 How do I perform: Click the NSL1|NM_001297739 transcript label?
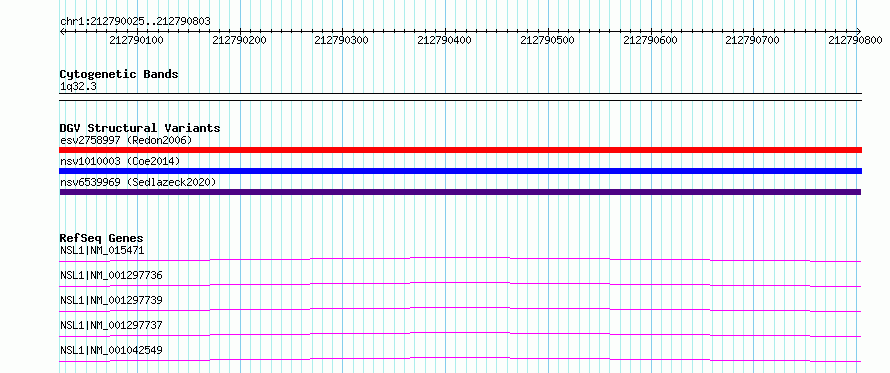pyautogui.click(x=111, y=300)
